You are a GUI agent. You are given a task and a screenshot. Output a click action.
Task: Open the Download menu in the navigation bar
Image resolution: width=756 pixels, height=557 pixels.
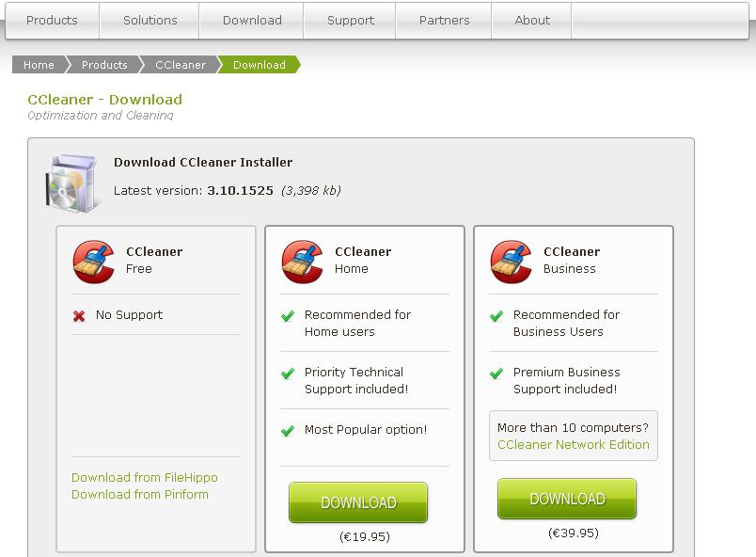(252, 21)
